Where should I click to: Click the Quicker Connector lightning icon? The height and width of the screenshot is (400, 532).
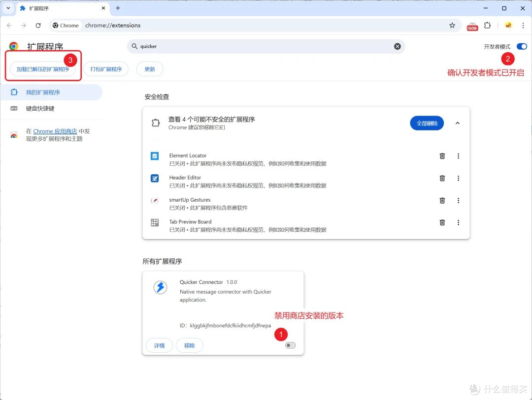(x=160, y=287)
